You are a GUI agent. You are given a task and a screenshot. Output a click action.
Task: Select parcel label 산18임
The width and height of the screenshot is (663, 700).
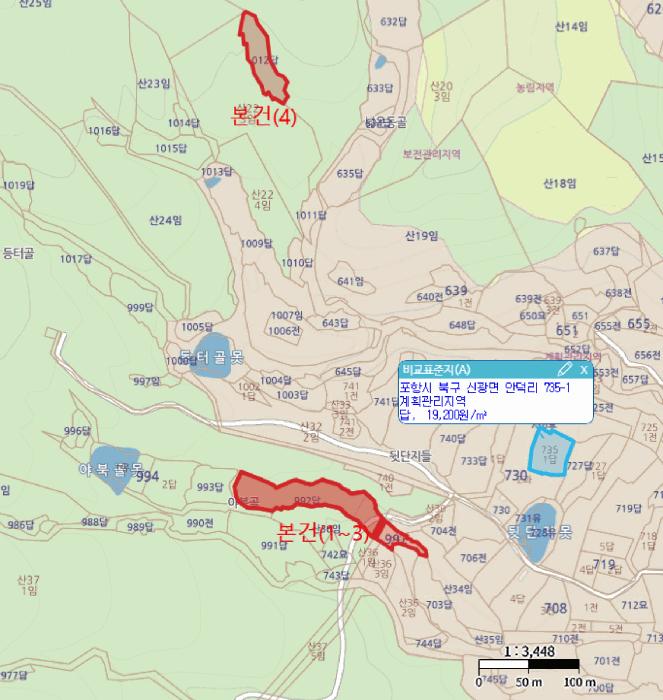point(559,183)
